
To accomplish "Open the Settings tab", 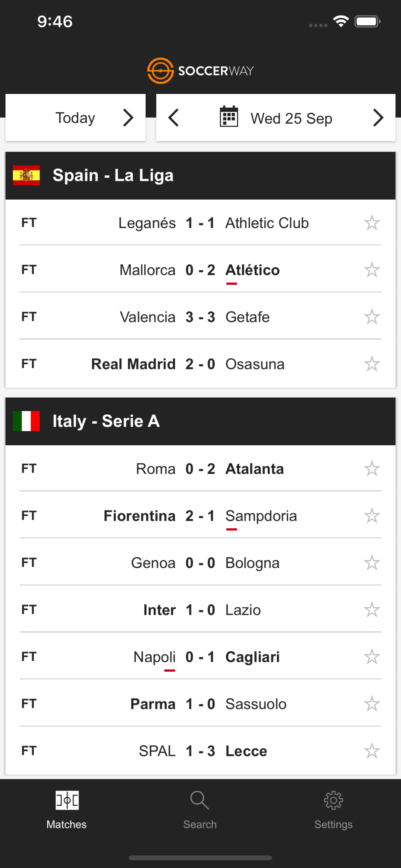I will [333, 809].
